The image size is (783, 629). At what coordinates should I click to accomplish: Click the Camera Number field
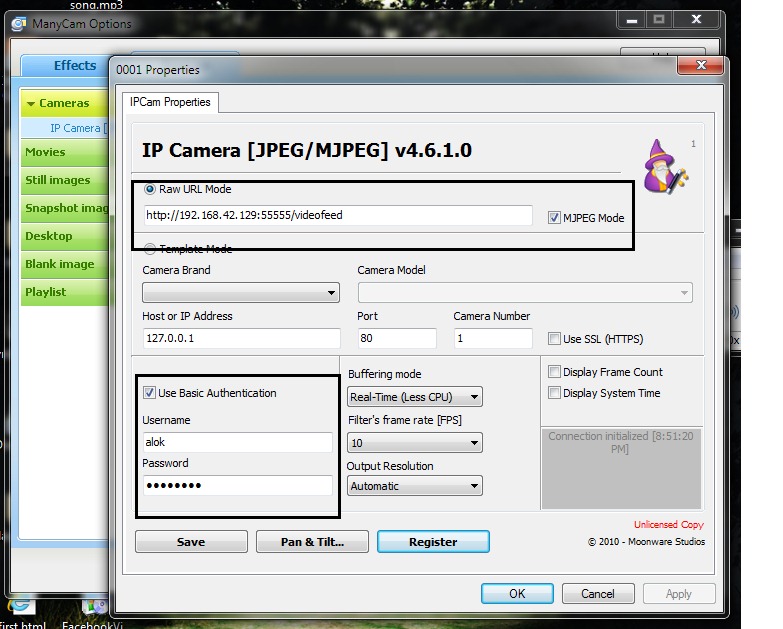click(493, 338)
